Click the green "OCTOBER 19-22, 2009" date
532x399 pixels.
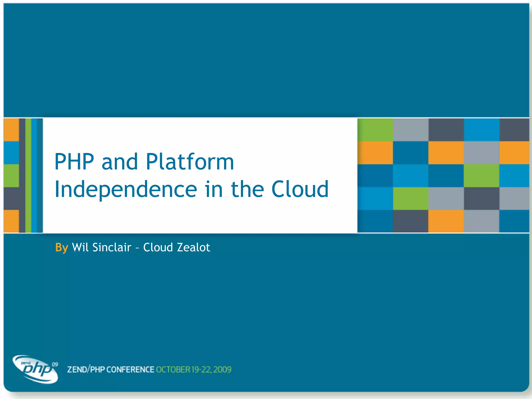pos(194,369)
